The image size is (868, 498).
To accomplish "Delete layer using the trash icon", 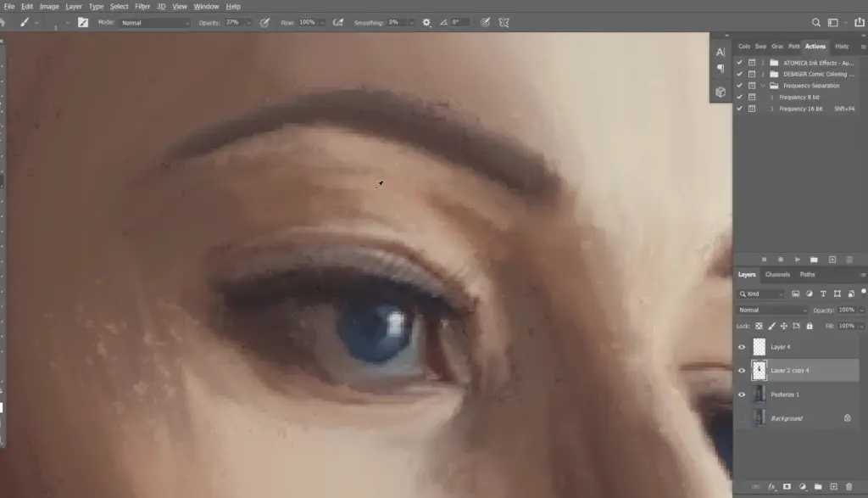I will point(849,488).
